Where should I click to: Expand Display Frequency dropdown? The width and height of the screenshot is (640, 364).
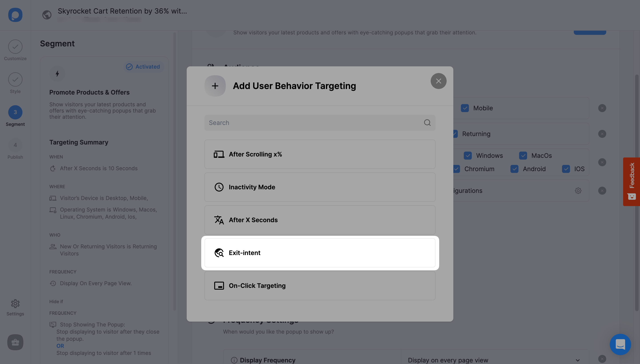[578, 360]
